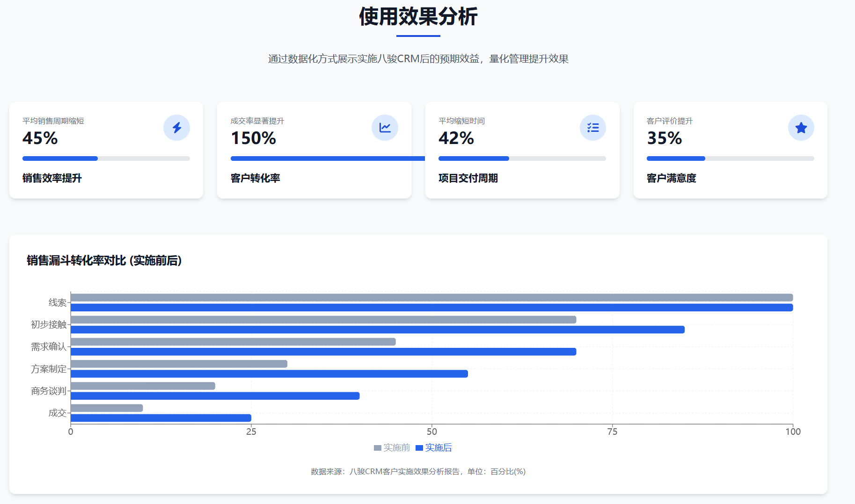The image size is (855, 504).
Task: Click the star icon on 客户满意度 card
Action: pos(801,127)
